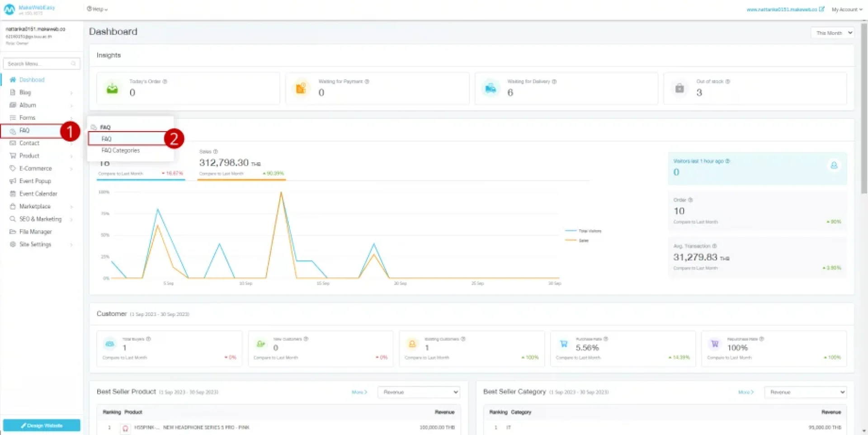Screen dimensions: 868x435
Task: Click the Search Menu input field
Action: click(38, 64)
